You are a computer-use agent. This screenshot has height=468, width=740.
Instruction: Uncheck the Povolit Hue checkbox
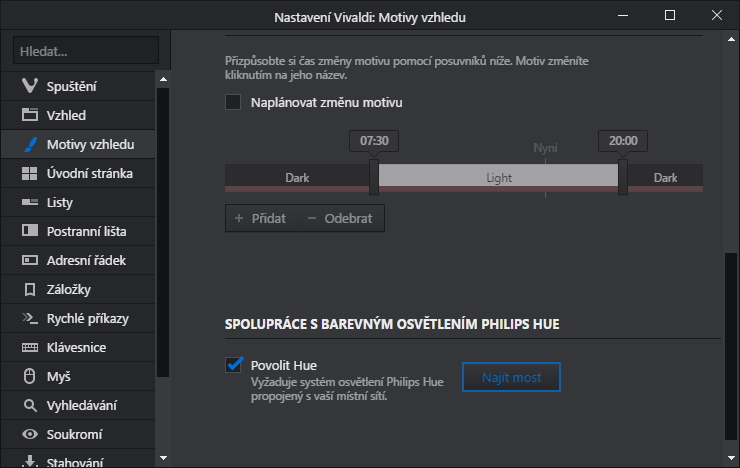[x=234, y=365]
